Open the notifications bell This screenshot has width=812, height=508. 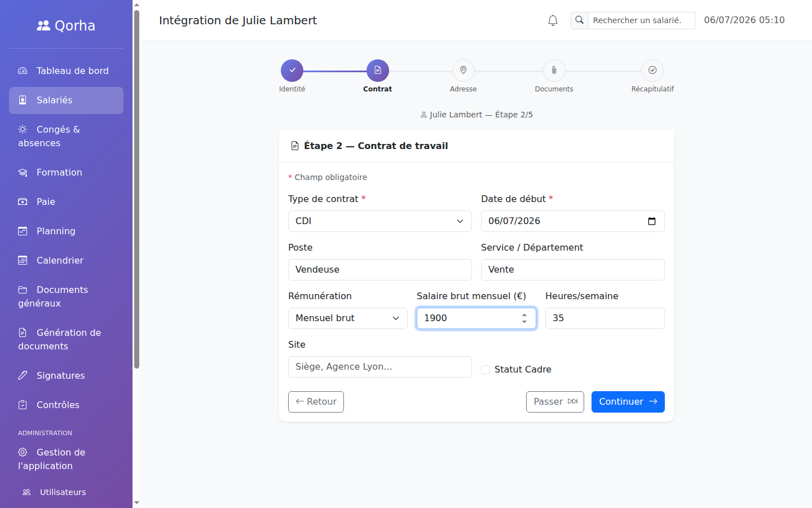[553, 20]
